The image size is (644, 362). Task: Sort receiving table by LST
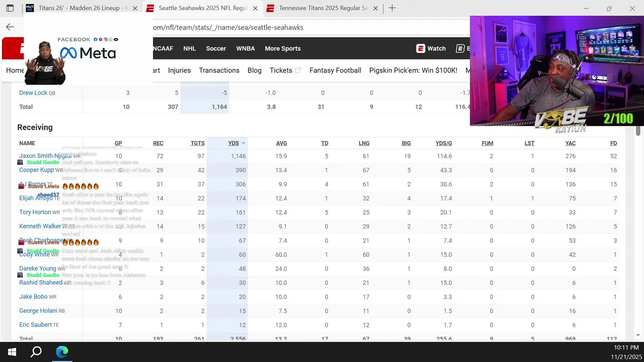[529, 143]
